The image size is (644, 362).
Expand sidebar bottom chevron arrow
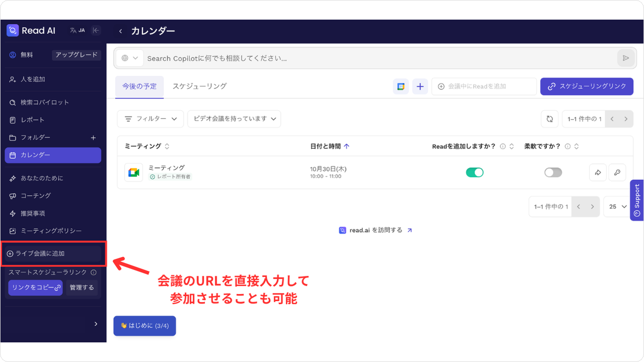click(96, 324)
